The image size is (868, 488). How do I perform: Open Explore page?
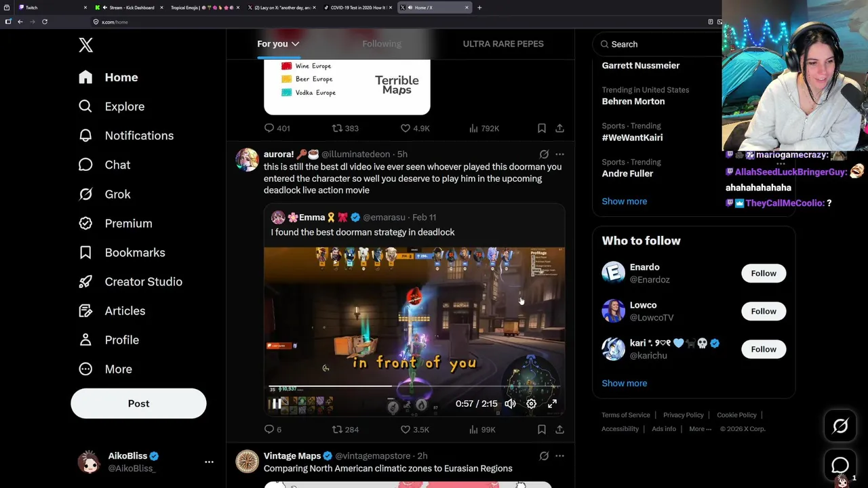point(112,106)
